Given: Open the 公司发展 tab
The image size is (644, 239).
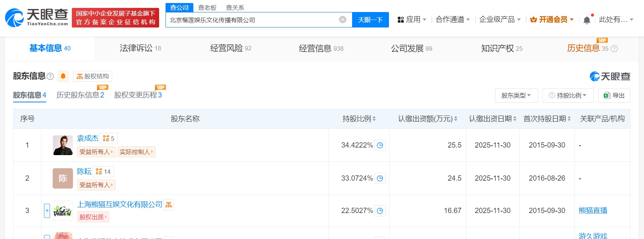Looking at the screenshot, I should tap(412, 48).
